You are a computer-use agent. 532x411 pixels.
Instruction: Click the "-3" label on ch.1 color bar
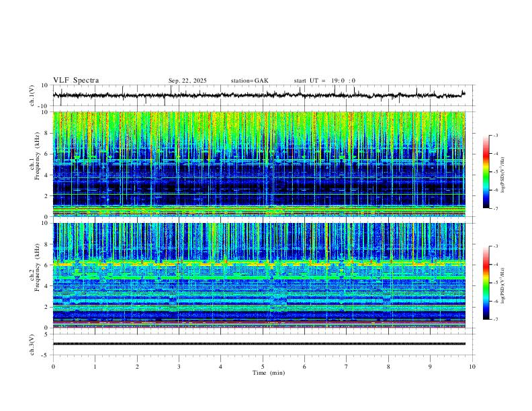495,135
